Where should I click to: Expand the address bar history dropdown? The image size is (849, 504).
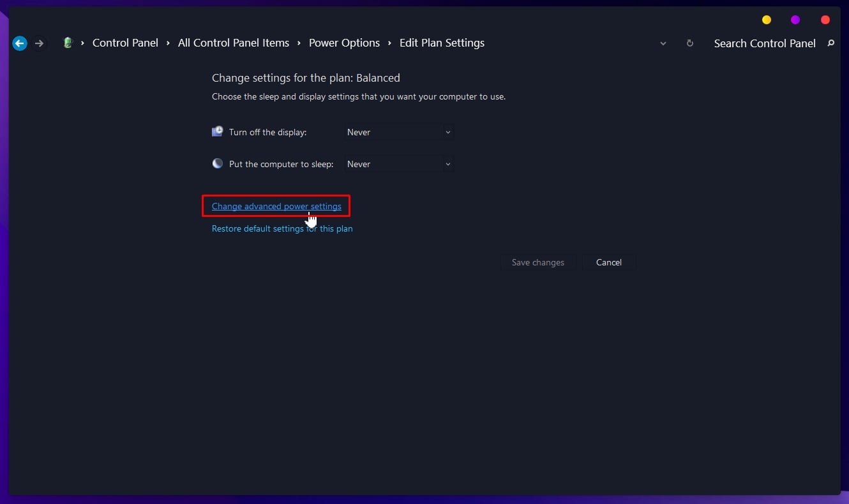tap(663, 43)
